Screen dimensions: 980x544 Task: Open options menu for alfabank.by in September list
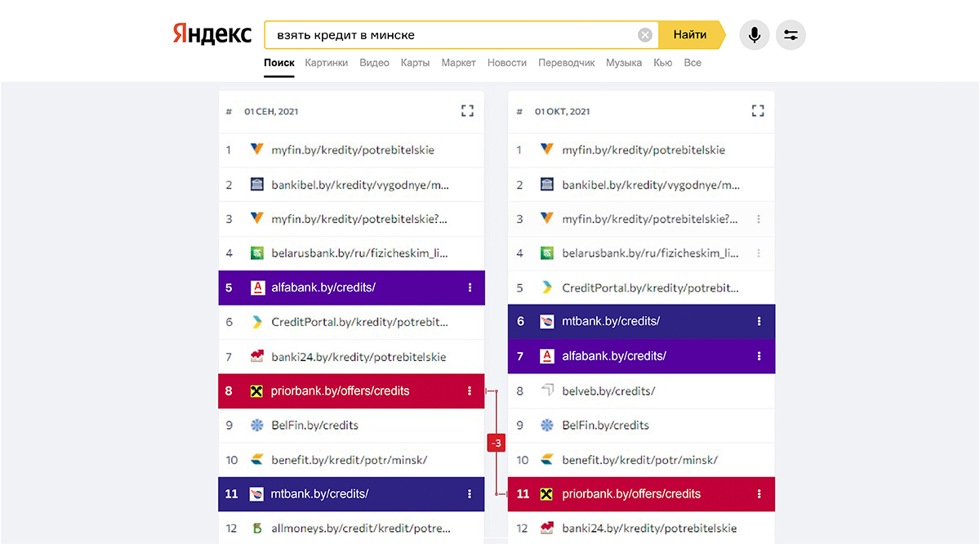click(470, 288)
